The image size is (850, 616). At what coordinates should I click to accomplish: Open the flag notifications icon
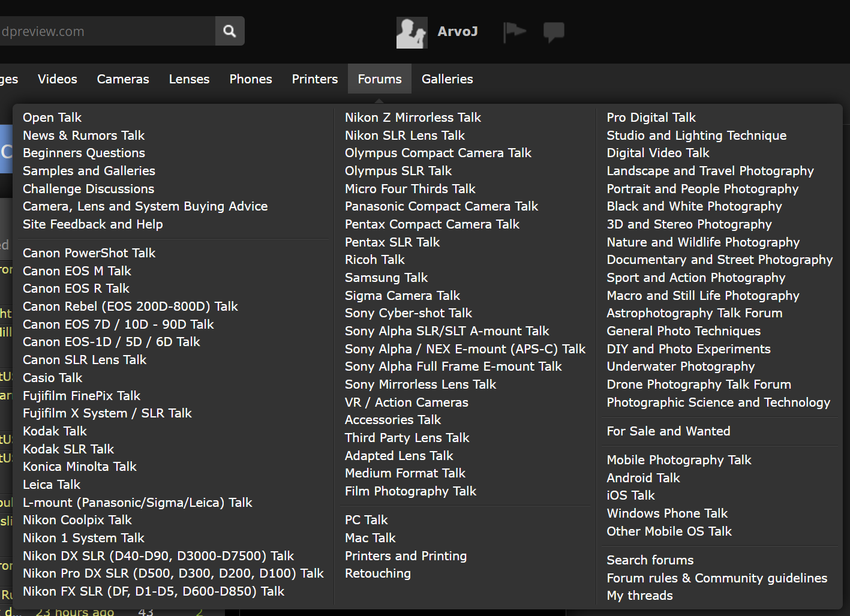514,32
